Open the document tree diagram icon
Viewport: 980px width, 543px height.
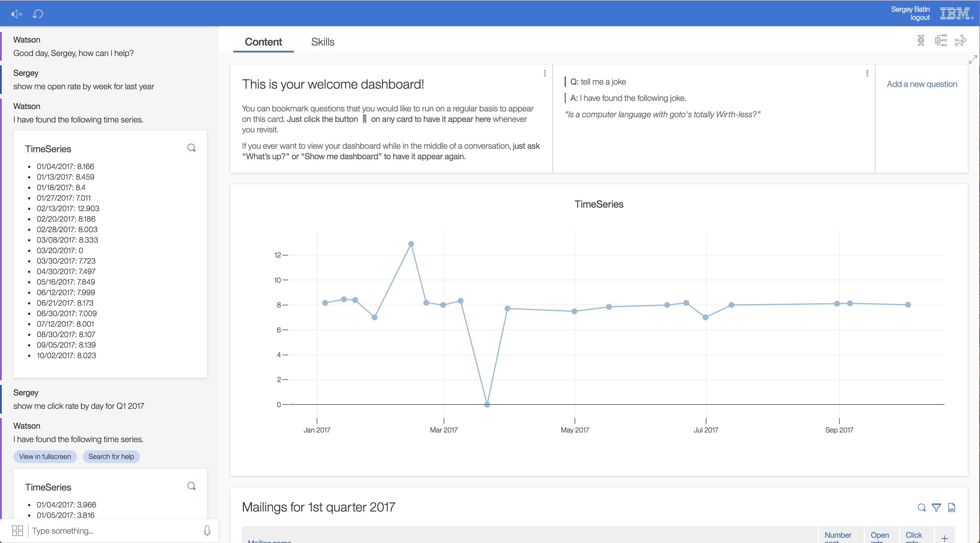pyautogui.click(x=941, y=40)
